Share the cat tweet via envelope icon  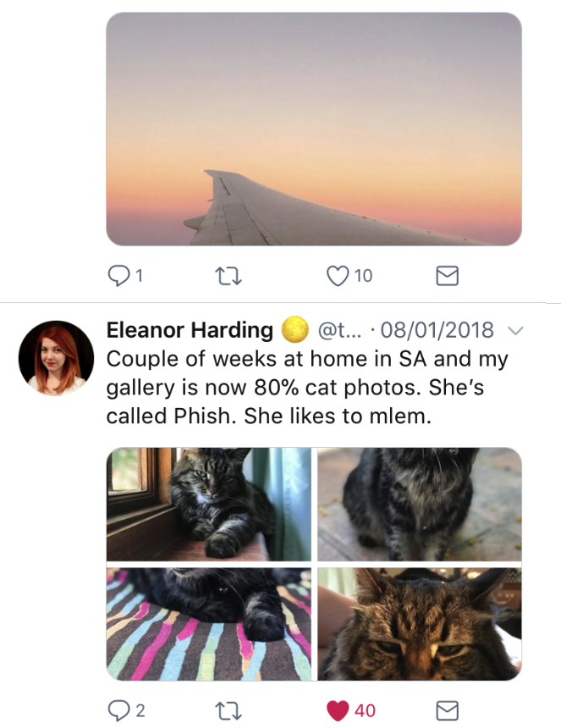(x=446, y=710)
